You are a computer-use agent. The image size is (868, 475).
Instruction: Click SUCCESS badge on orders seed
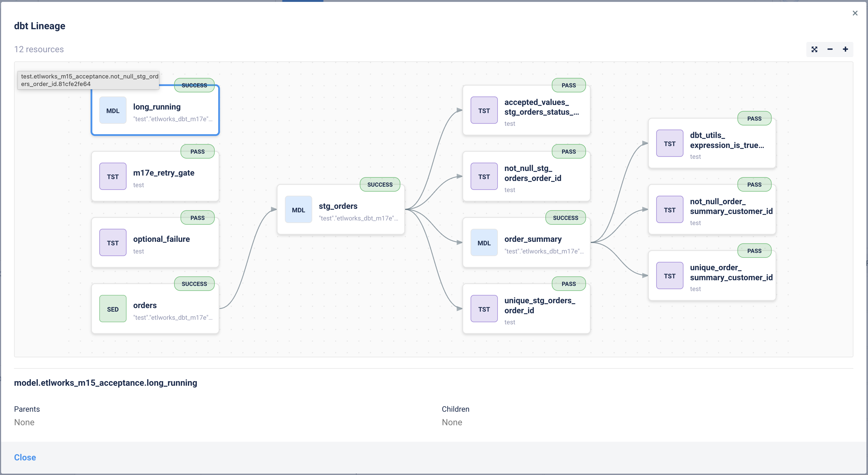(194, 284)
